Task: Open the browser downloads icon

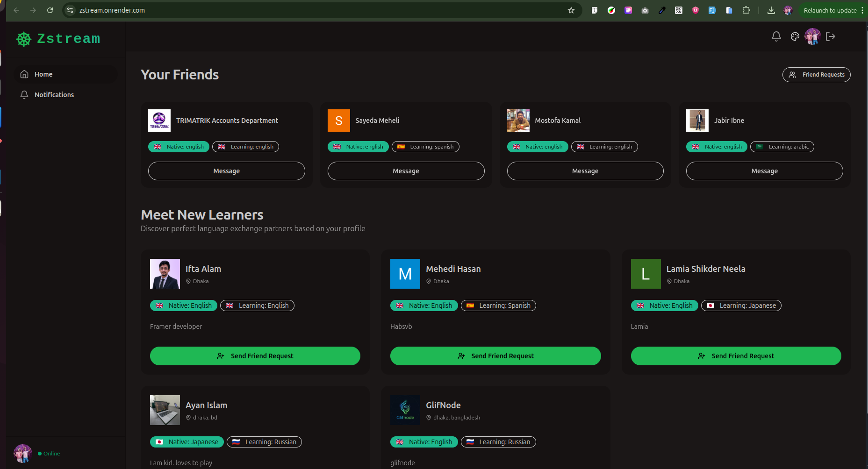Action: tap(771, 10)
